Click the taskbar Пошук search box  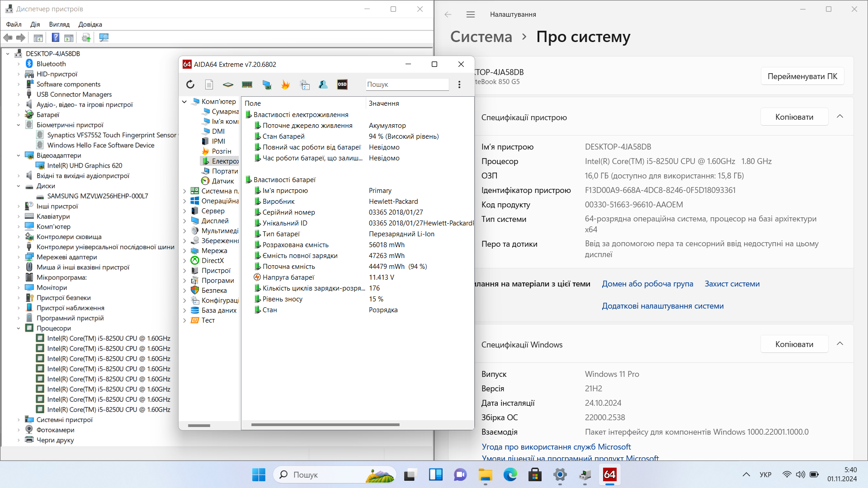click(335, 474)
